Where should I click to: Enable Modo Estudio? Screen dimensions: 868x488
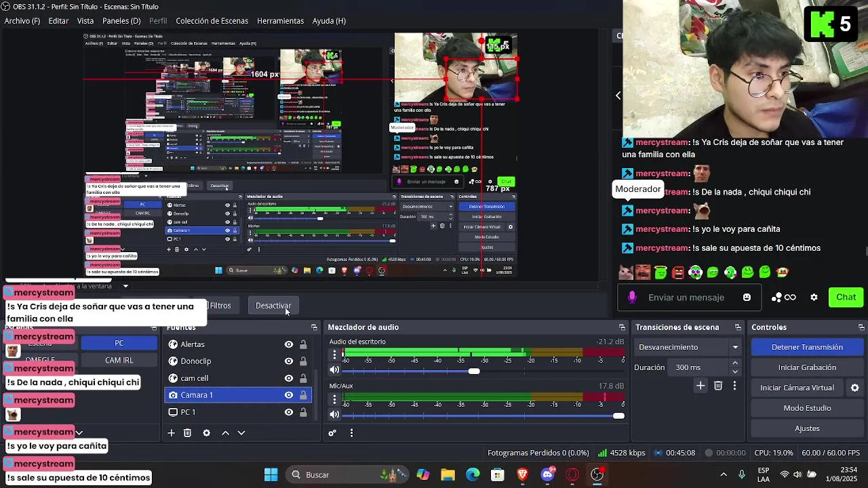point(807,408)
